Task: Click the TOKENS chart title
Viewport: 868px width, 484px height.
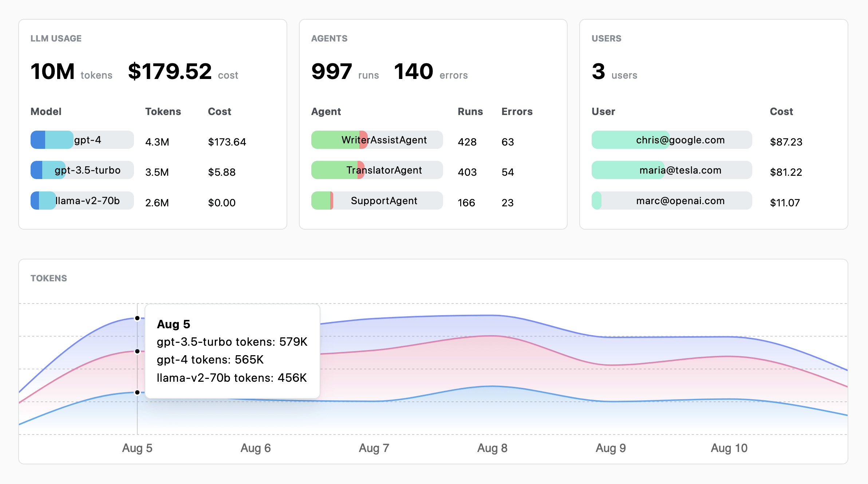Action: [48, 278]
